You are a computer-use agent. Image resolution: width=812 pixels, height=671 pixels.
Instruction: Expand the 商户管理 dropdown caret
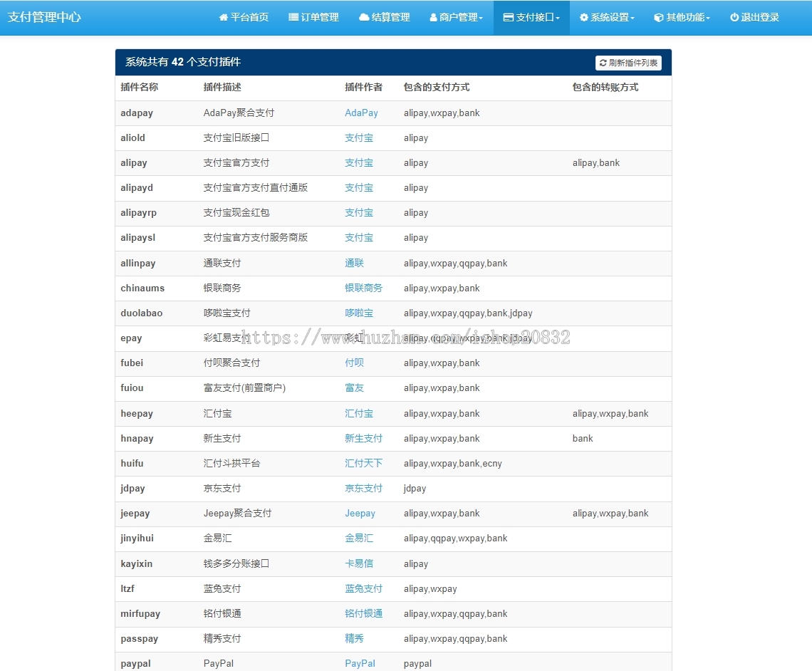[x=481, y=18]
